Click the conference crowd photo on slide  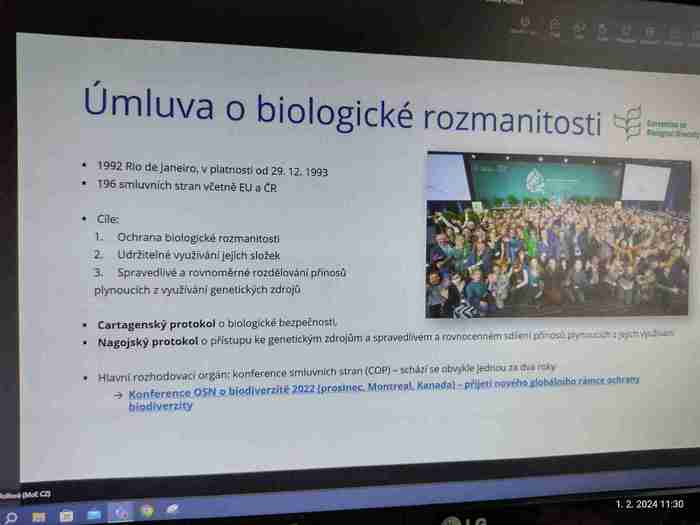(558, 235)
